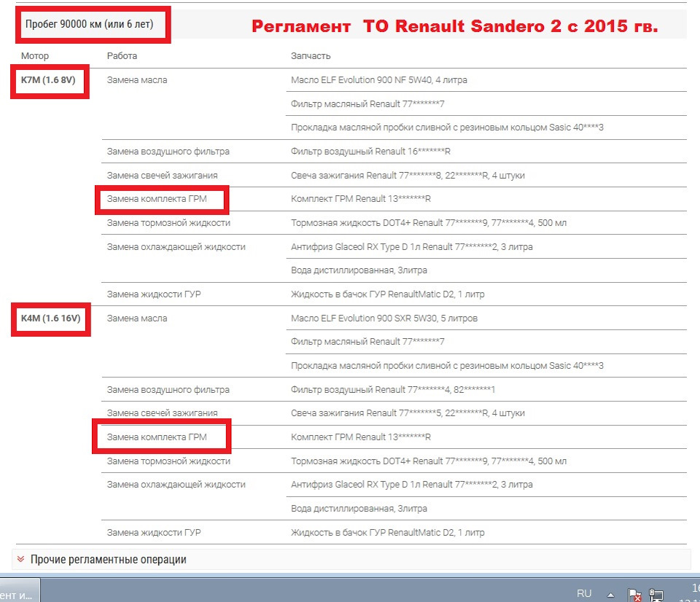Expand the Прочие регламентные операции section
The width and height of the screenshot is (700, 602).
(351, 560)
